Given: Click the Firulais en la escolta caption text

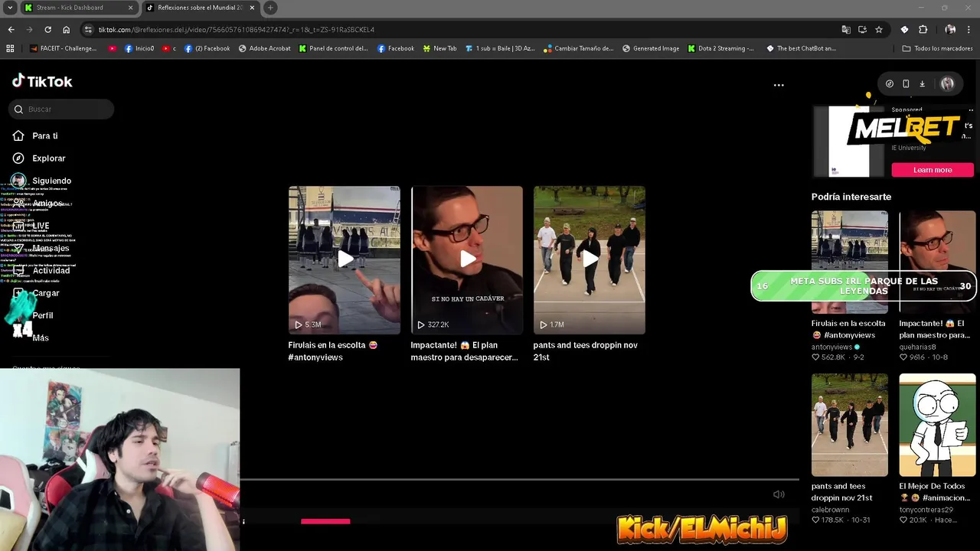Looking at the screenshot, I should coord(333,351).
